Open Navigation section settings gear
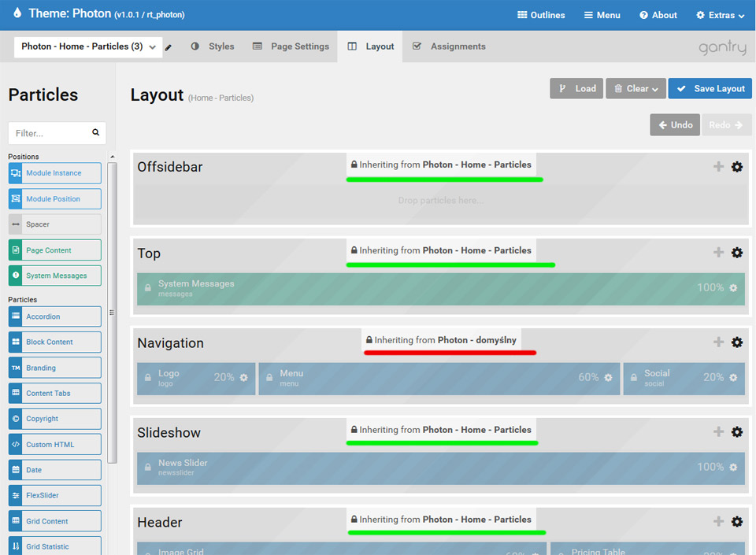The width and height of the screenshot is (756, 555). point(737,342)
